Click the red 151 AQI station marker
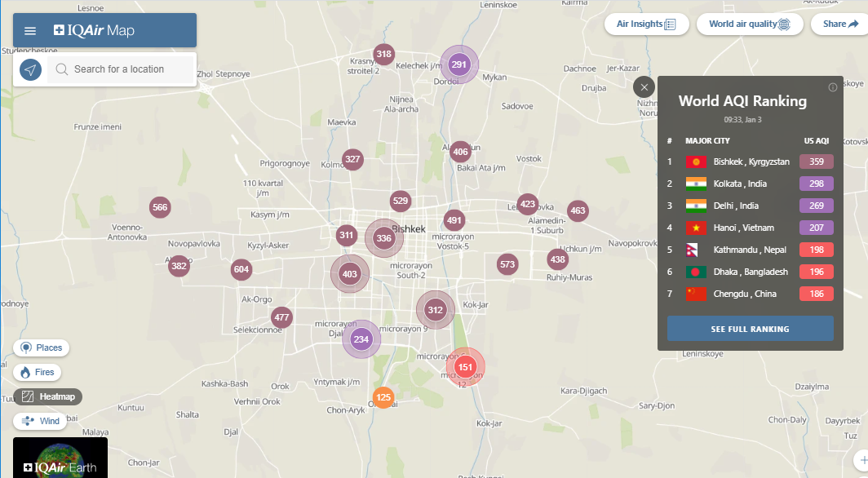This screenshot has width=868, height=478. click(465, 367)
